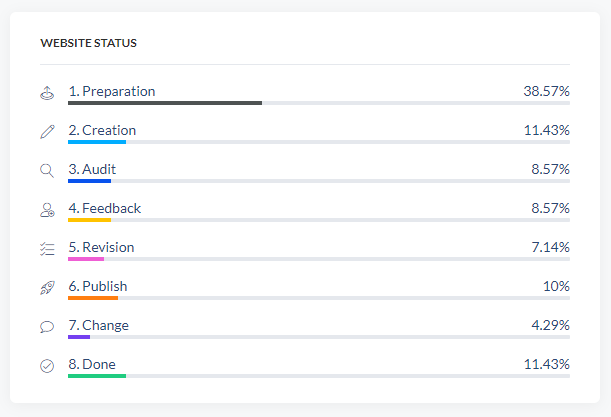Select the 3. Audit status link
This screenshot has width=611, height=417.
(92, 169)
